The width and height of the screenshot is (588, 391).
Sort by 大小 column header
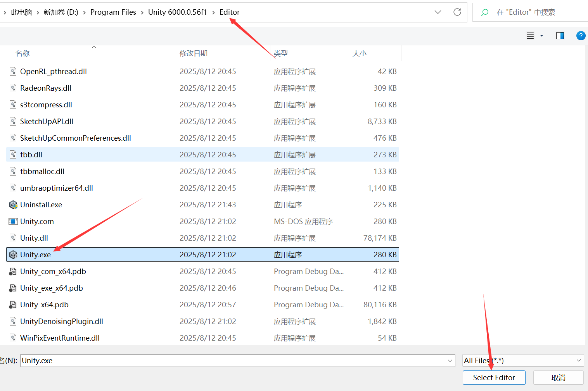tap(360, 53)
